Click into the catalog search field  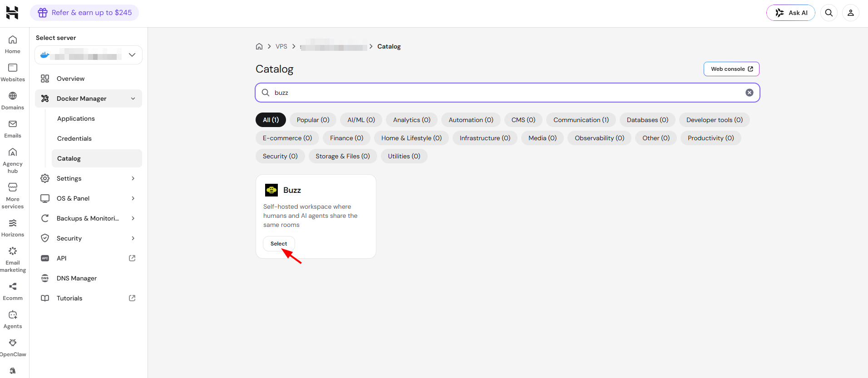(508, 93)
